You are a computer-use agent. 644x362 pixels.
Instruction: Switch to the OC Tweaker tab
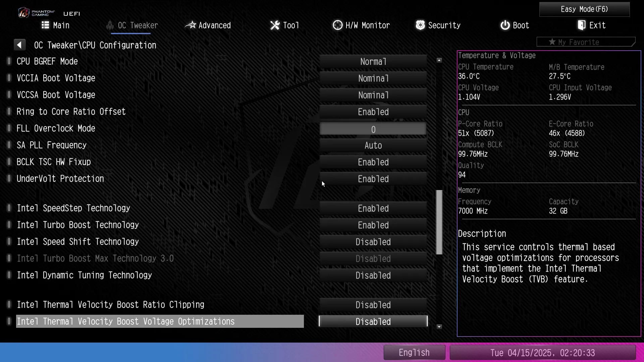[132, 25]
